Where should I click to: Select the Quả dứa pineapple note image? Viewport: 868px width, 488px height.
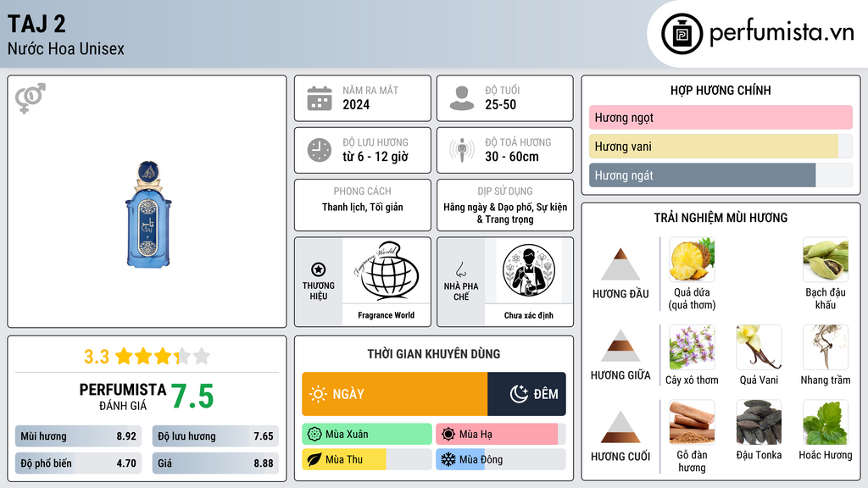tap(692, 259)
